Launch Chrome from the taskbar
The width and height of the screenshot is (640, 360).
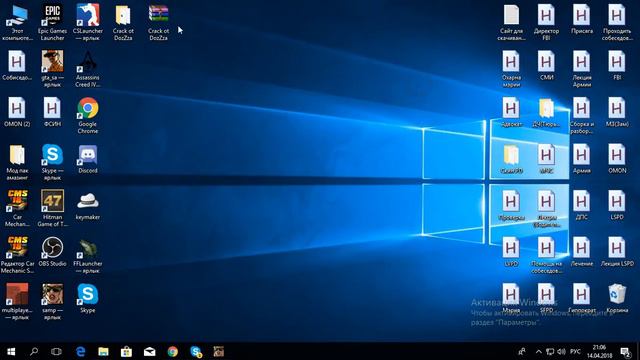(x=173, y=351)
